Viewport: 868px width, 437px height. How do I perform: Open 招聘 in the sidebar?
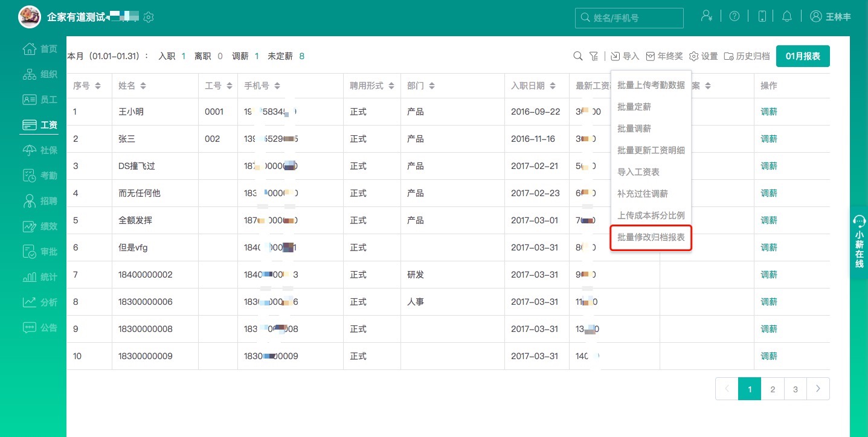(x=40, y=201)
